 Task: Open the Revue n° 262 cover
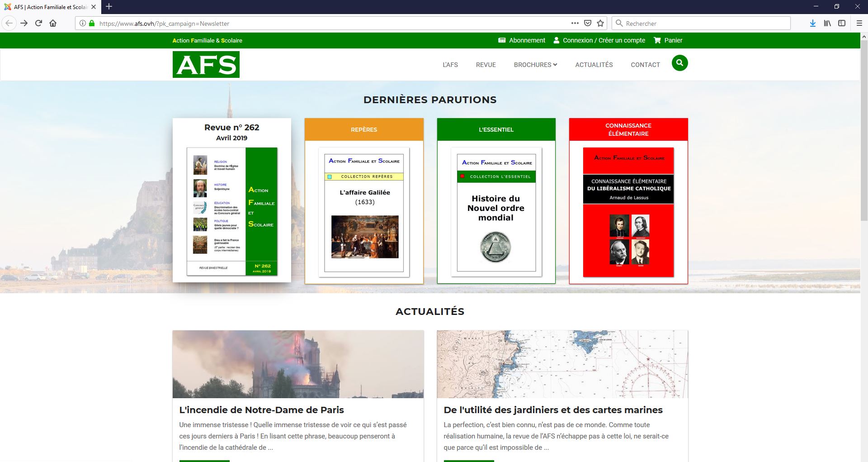point(232,211)
